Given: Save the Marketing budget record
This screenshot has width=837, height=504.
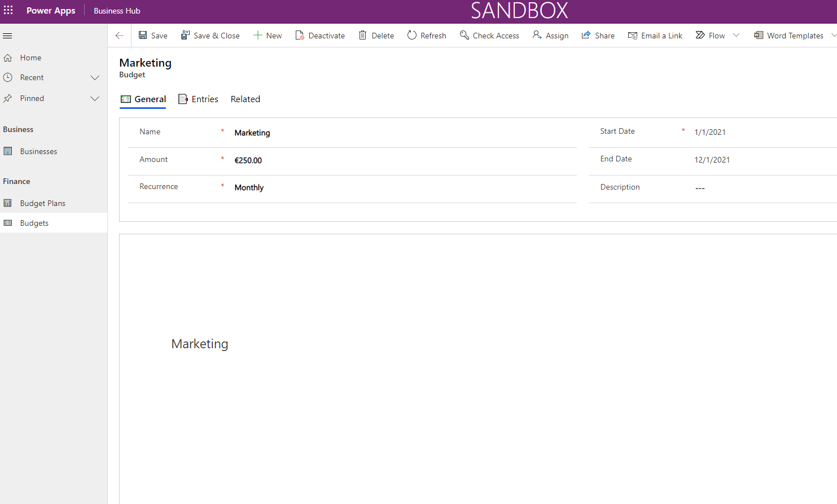Looking at the screenshot, I should pyautogui.click(x=152, y=35).
